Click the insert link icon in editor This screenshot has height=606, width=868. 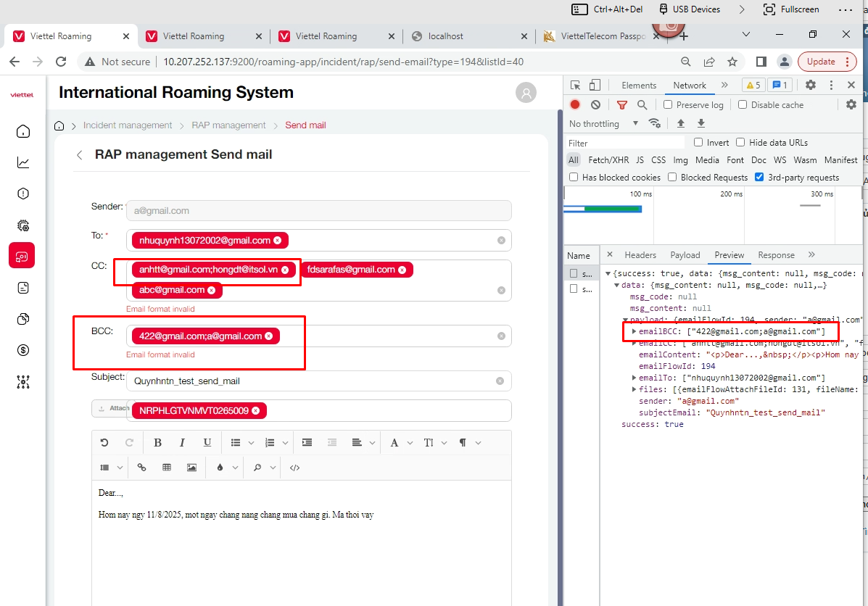tap(142, 468)
